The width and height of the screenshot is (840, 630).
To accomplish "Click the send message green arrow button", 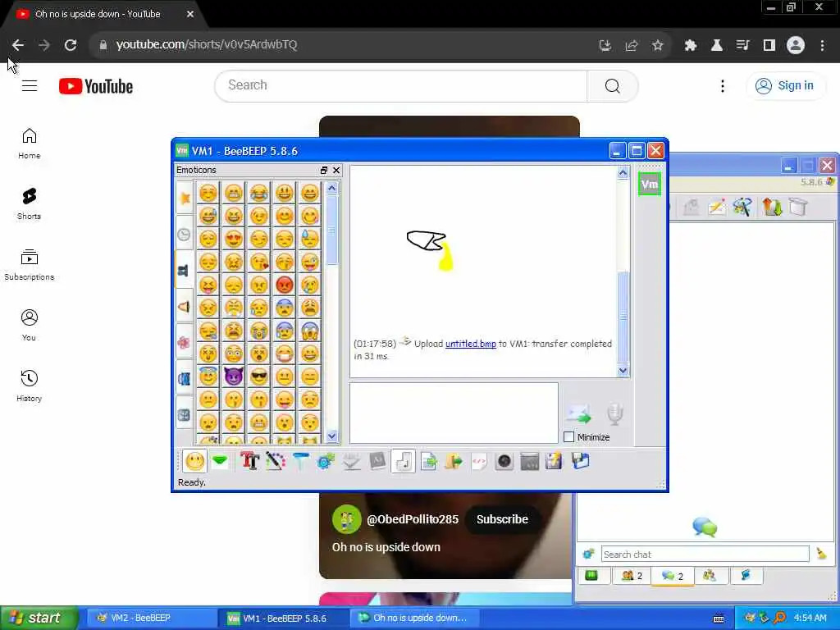I will [578, 414].
